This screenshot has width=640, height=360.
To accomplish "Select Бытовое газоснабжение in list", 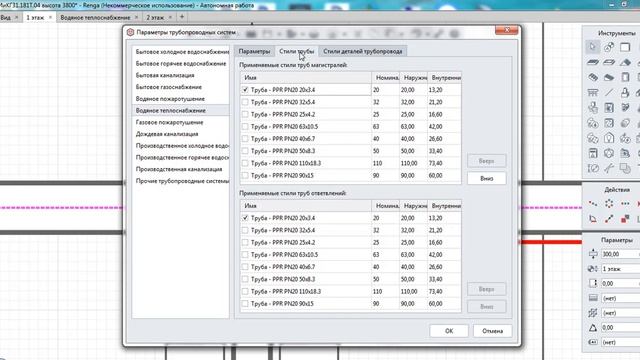I will (181, 87).
